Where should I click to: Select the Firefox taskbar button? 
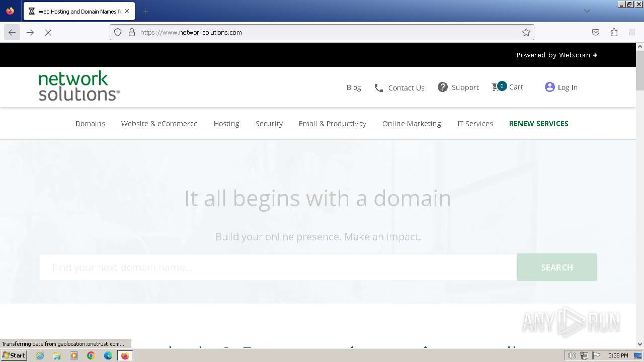125,355
